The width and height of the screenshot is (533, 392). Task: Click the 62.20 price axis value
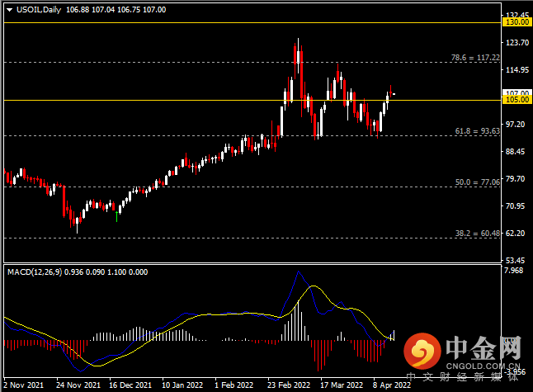(x=517, y=233)
